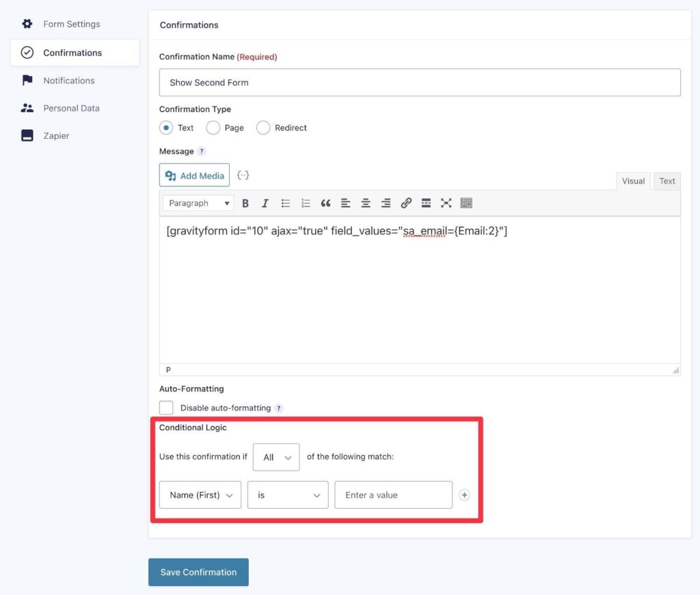Click the Enter a value conditional field
Image resolution: width=700 pixels, height=595 pixels.
(393, 494)
